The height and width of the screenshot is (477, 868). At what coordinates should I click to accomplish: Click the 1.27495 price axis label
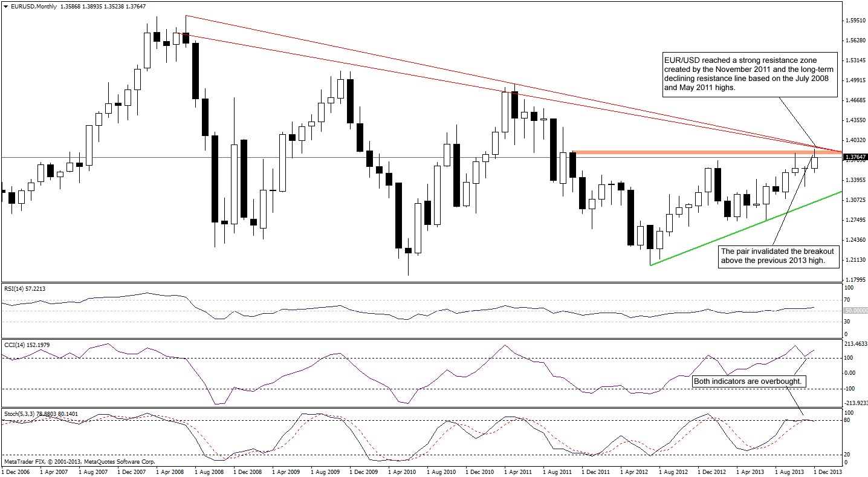855,220
